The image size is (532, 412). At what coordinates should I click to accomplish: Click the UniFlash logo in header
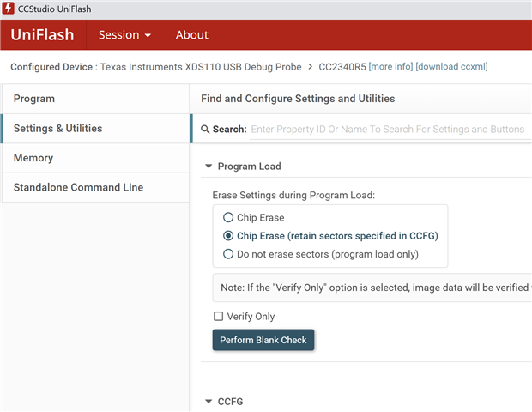coord(42,35)
